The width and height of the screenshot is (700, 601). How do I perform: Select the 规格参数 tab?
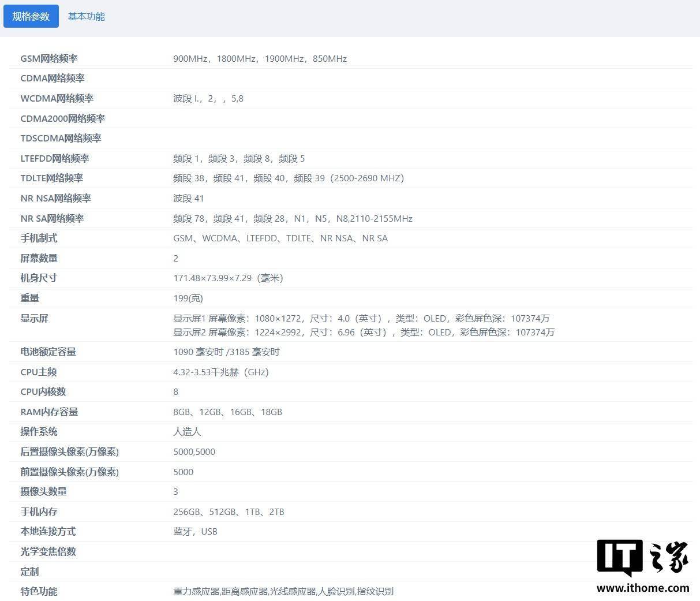31,16
